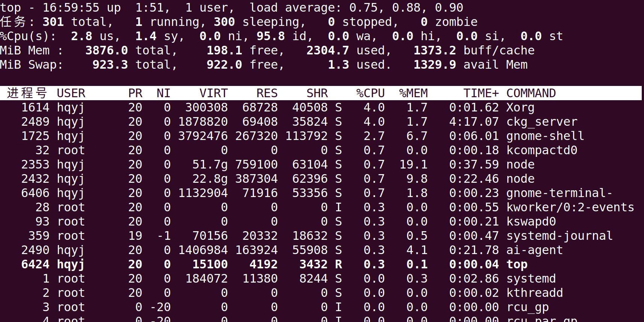Click the NI column header
Image resolution: width=644 pixels, height=322 pixels.
[163, 93]
